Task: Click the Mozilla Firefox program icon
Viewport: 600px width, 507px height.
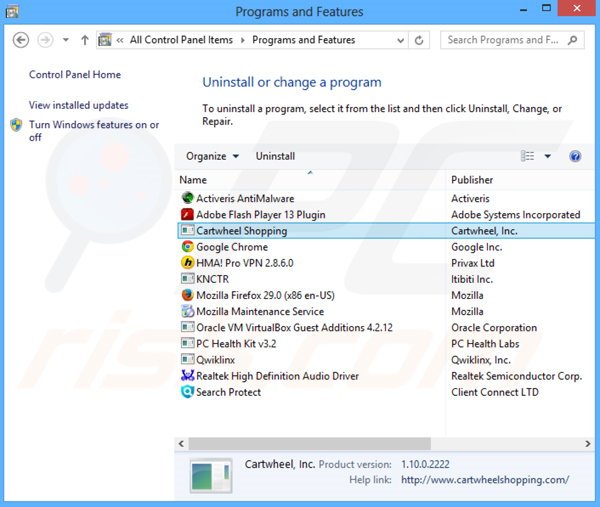Action: coord(187,295)
